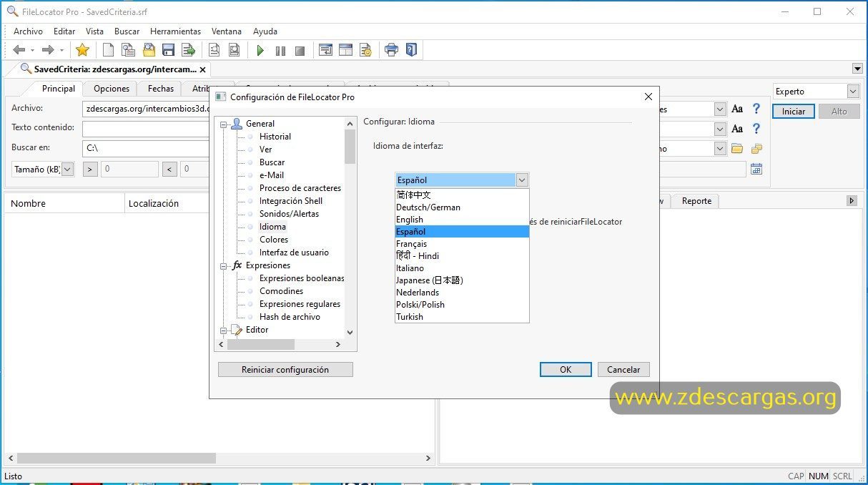
Task: Open the Buscar menu
Action: tap(127, 31)
